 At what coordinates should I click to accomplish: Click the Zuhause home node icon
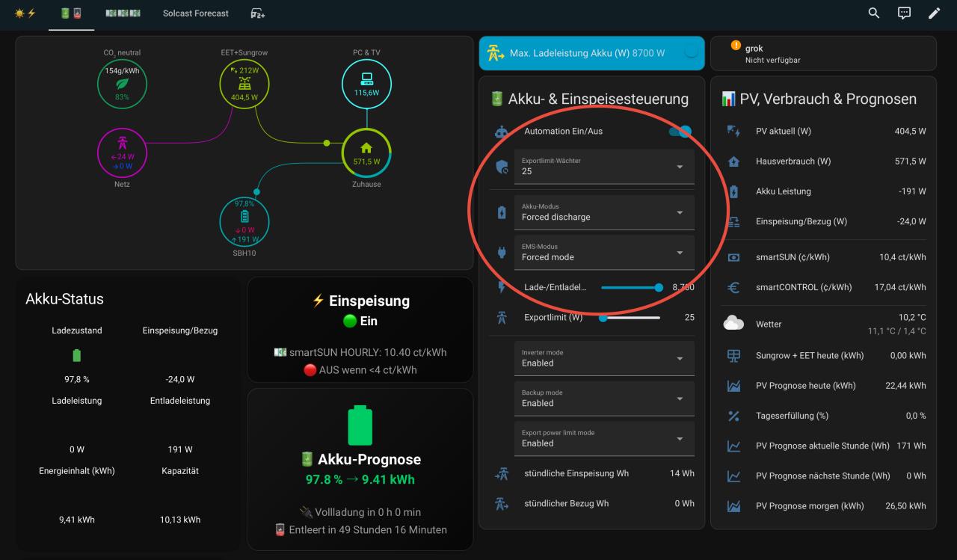[x=366, y=153]
